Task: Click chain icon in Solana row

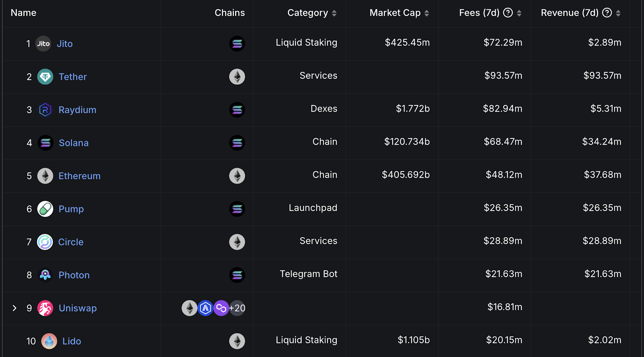Action: (x=237, y=143)
